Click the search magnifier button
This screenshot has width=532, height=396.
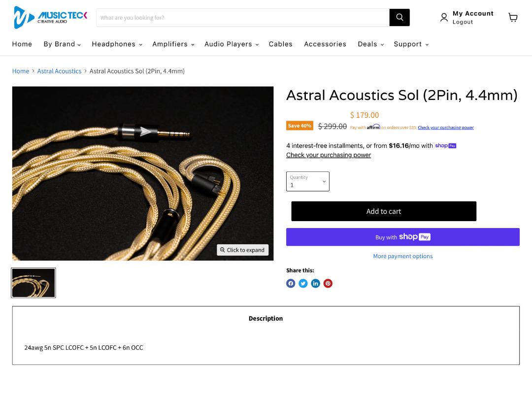(399, 17)
